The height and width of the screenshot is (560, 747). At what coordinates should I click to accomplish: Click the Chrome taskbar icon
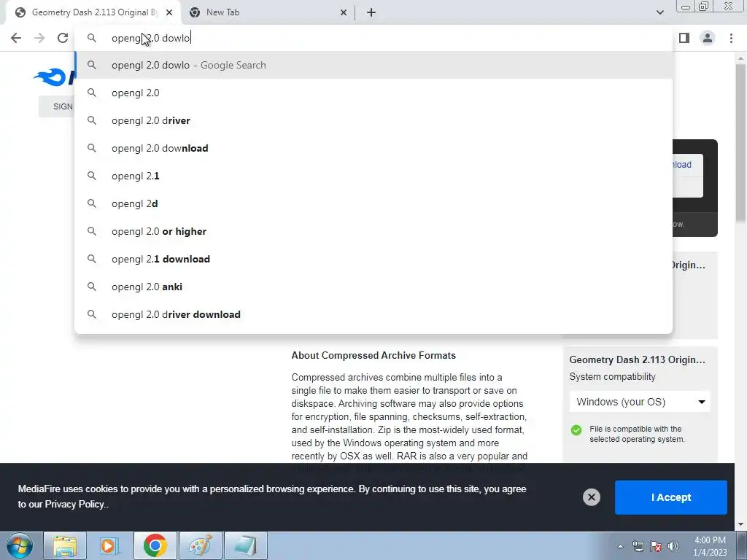pos(155,545)
